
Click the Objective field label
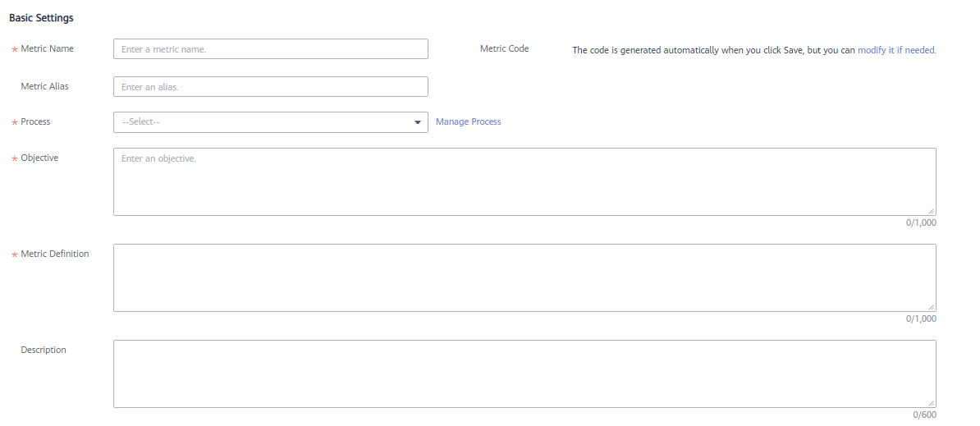pos(39,158)
